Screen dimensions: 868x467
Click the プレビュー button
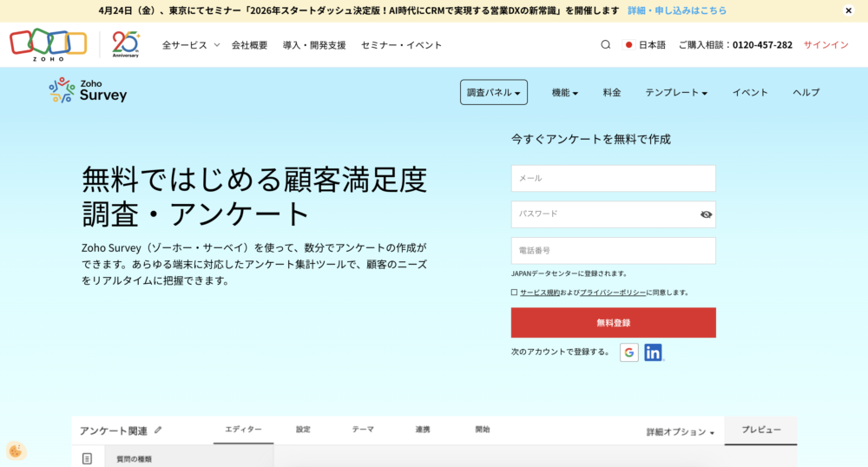coord(760,431)
